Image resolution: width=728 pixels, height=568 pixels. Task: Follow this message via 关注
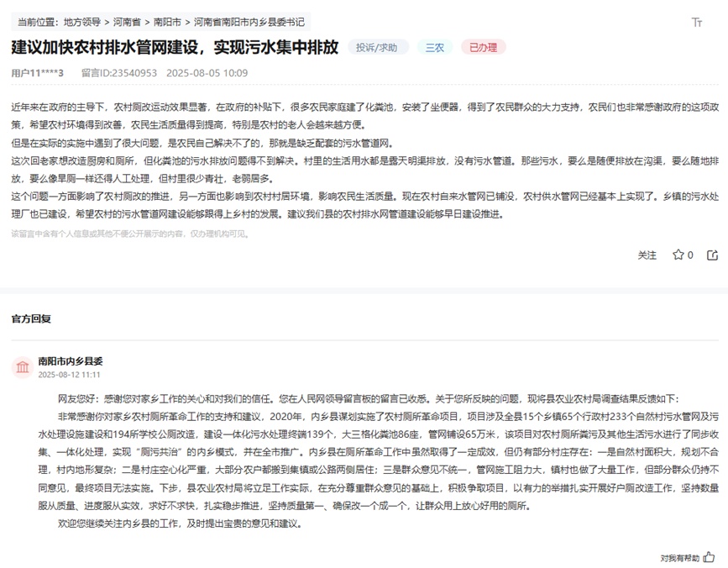647,255
